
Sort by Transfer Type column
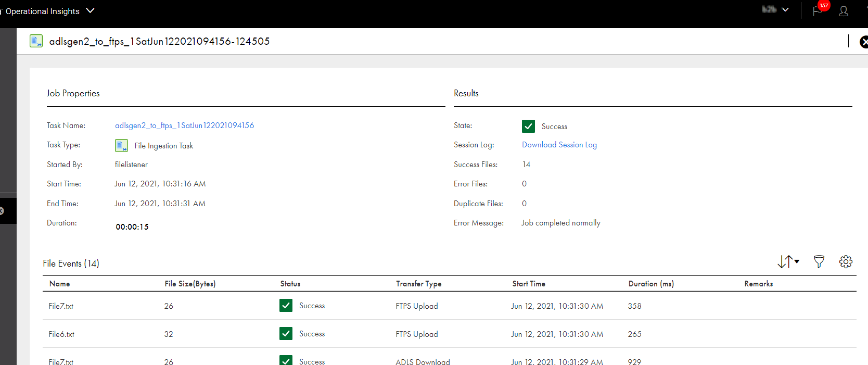[419, 284]
